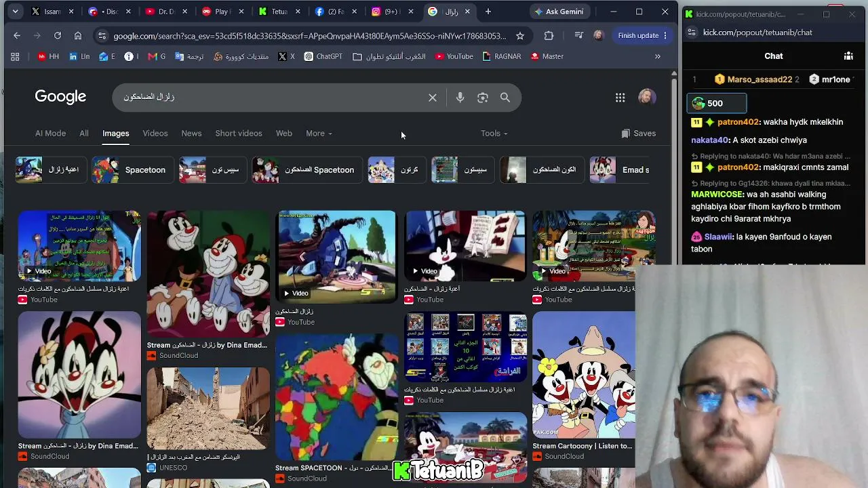The image size is (868, 488).
Task: Clear the search query with X
Action: pyautogui.click(x=433, y=98)
